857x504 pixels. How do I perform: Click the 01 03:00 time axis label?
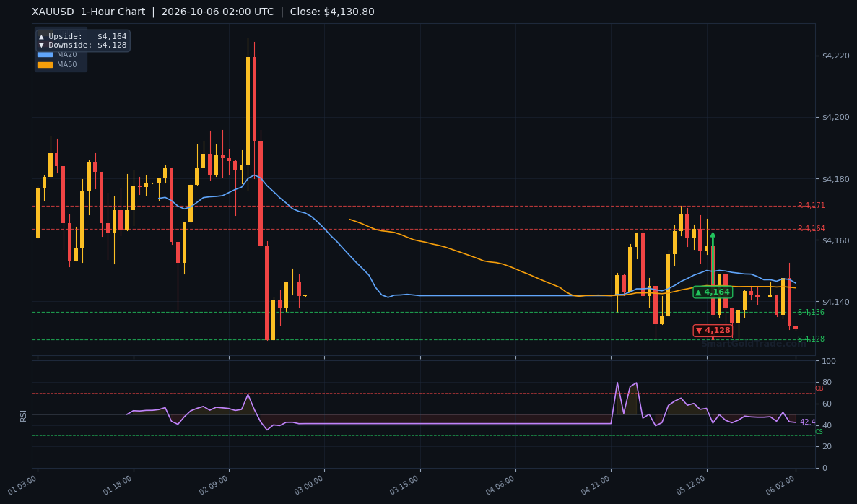[22, 485]
